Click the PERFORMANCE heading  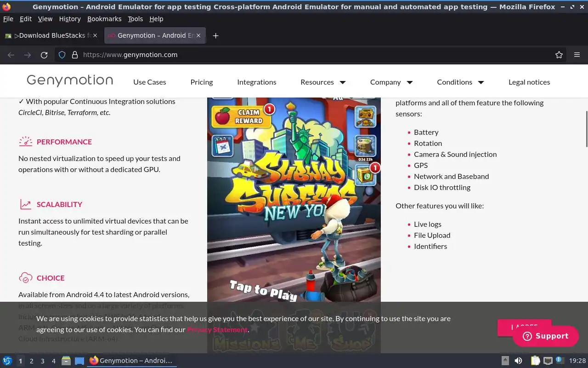(x=64, y=142)
